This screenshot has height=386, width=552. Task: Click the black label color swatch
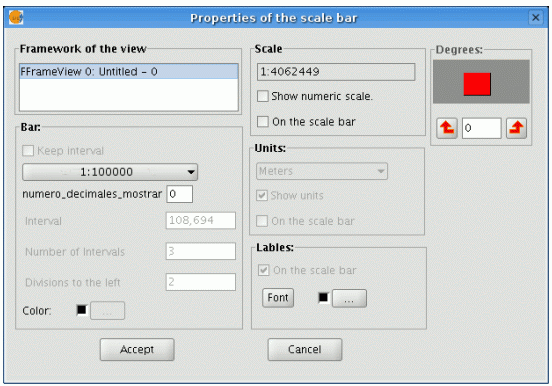(323, 298)
